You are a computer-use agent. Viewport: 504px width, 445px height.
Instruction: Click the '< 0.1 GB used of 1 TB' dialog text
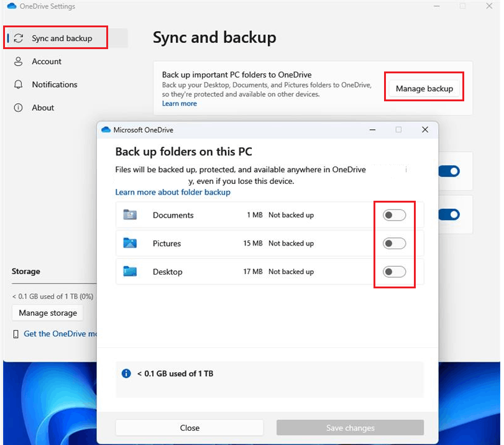click(175, 374)
